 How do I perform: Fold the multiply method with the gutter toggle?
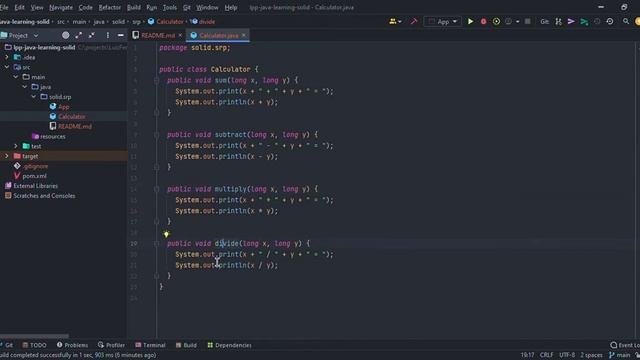(x=156, y=189)
